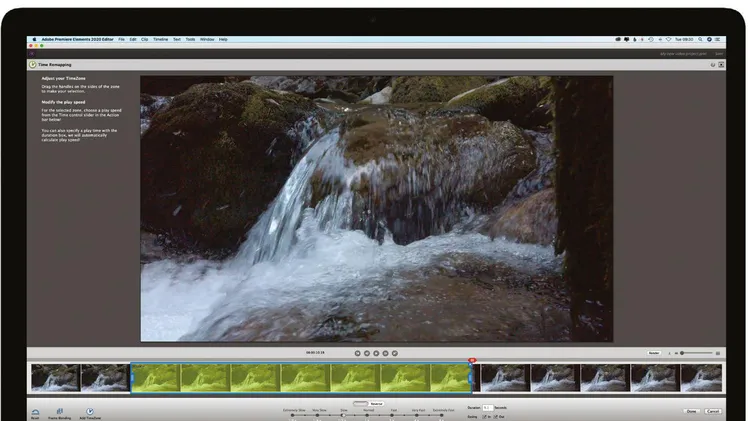Image resolution: width=750 pixels, height=421 pixels.
Task: Set speed slider to Very Fast
Action: click(x=417, y=415)
